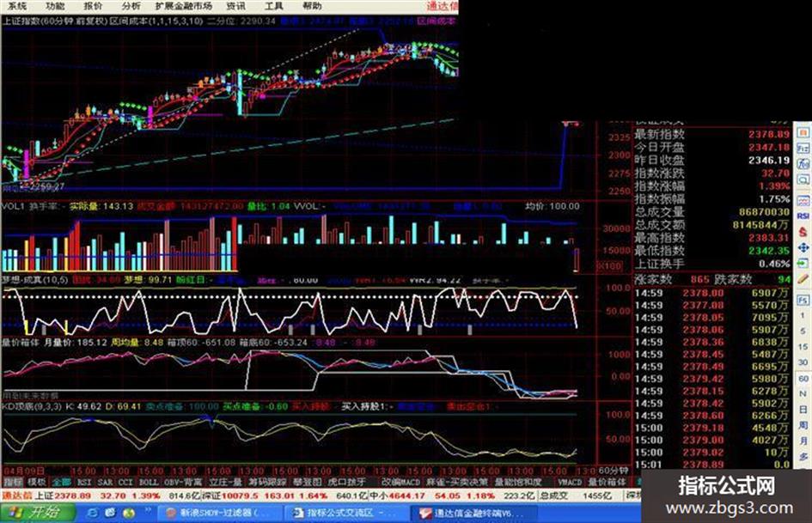Image resolution: width=812 pixels, height=523 pixels.
Task: Open the 系统 menu
Action: 17,6
